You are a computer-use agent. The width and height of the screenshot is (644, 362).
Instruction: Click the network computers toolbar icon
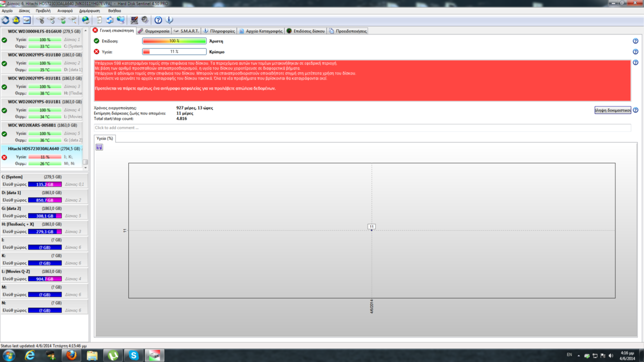(121, 20)
